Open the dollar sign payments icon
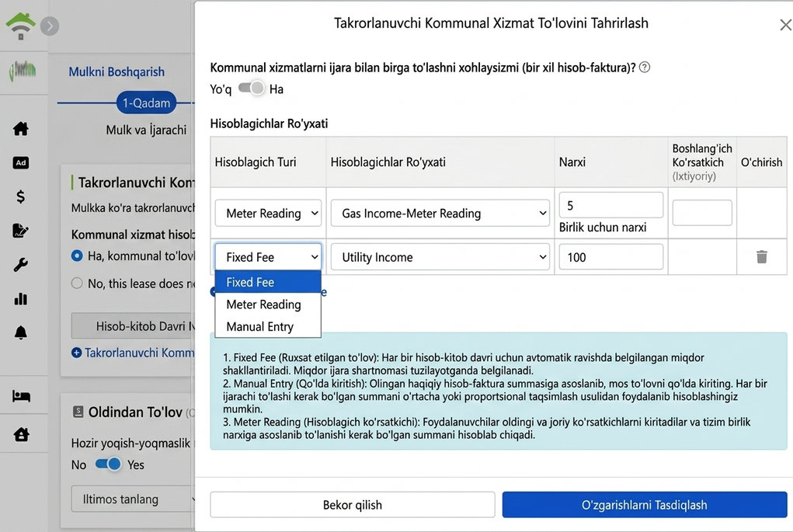 point(21,196)
